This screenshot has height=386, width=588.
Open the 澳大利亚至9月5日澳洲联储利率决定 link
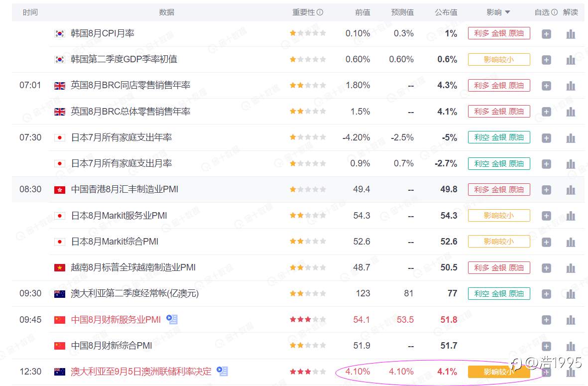click(141, 372)
